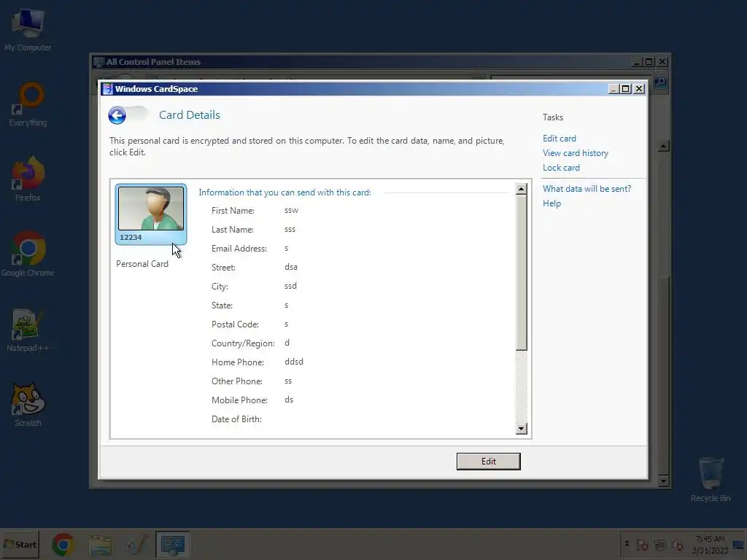Click the network tray icon
This screenshot has width=747, height=560.
click(659, 545)
